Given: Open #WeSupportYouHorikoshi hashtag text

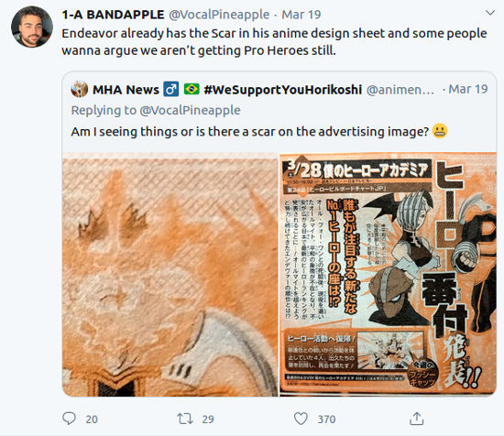Looking at the screenshot, I should [x=283, y=90].
